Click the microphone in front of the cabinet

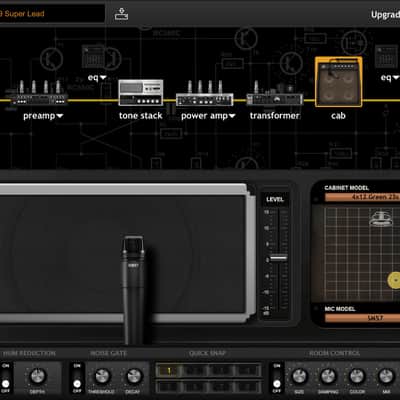point(133,289)
